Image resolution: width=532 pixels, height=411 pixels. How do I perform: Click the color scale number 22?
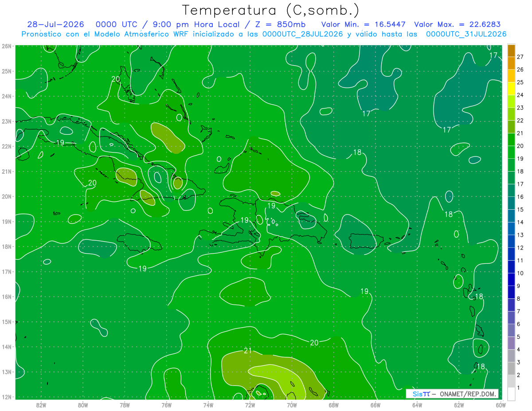520,120
